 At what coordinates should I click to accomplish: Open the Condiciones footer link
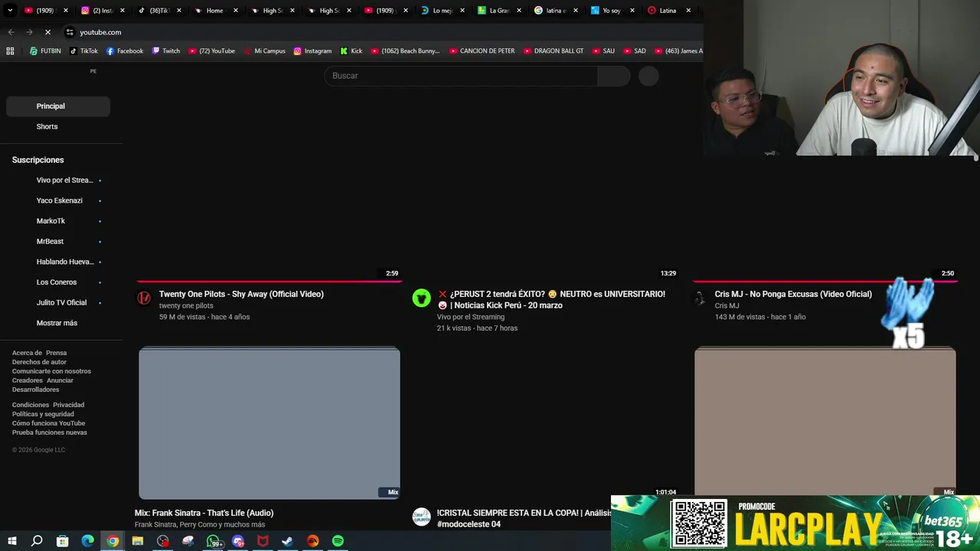[x=31, y=405]
